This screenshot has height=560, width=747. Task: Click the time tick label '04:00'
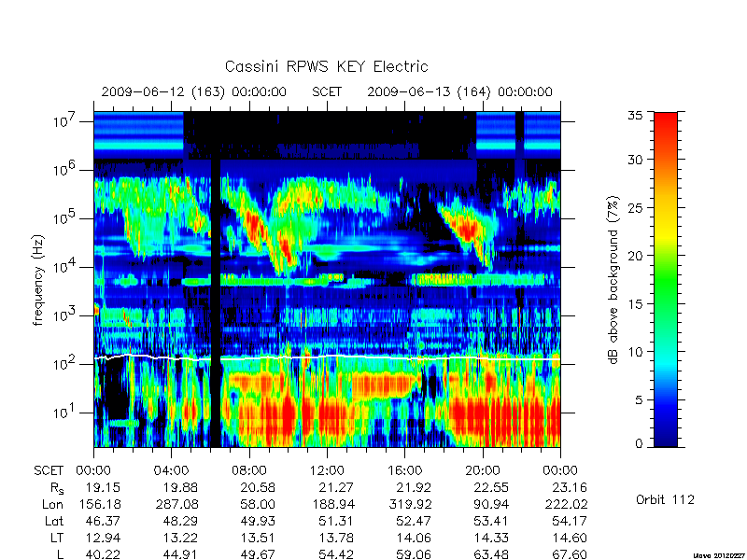[171, 471]
